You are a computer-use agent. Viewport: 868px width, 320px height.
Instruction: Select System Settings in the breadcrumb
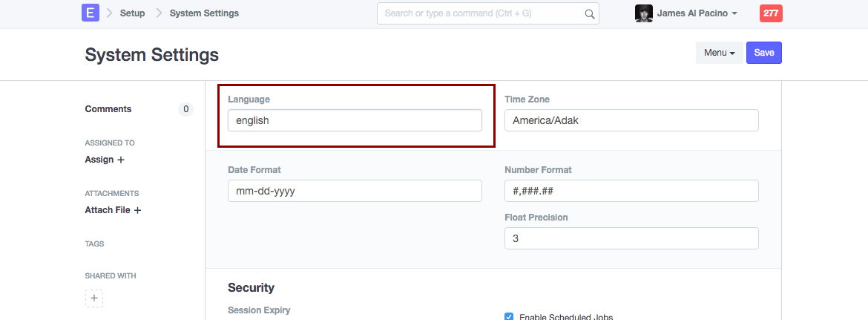click(204, 13)
